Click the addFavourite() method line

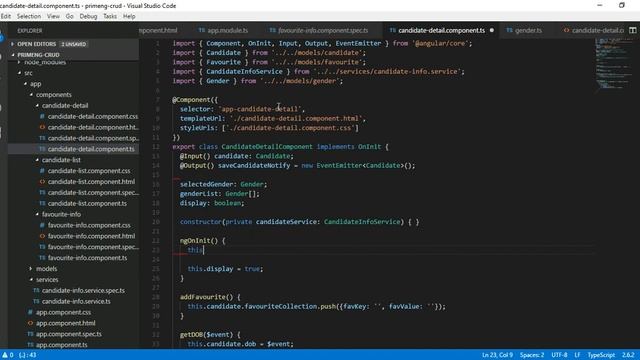click(x=210, y=297)
